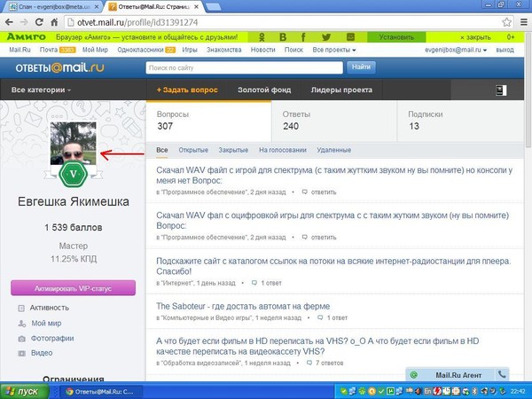Click green V badge under avatar
Viewport: 532px width, 399px height.
point(73,175)
